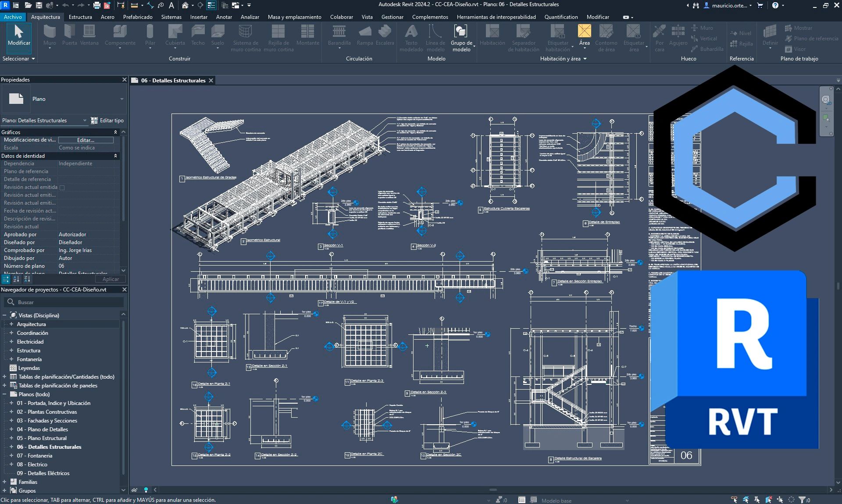
Task: Click the Barandilla railing tool
Action: pyautogui.click(x=339, y=35)
